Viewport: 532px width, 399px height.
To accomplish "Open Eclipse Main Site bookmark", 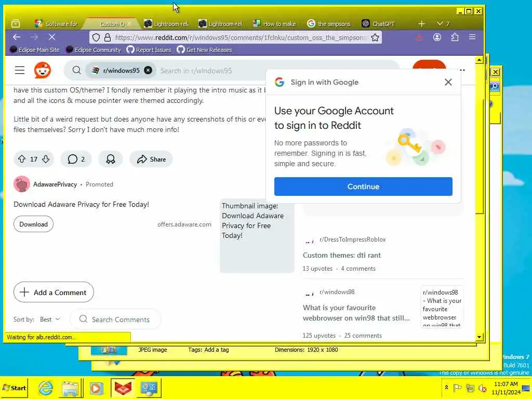I will tap(35, 50).
